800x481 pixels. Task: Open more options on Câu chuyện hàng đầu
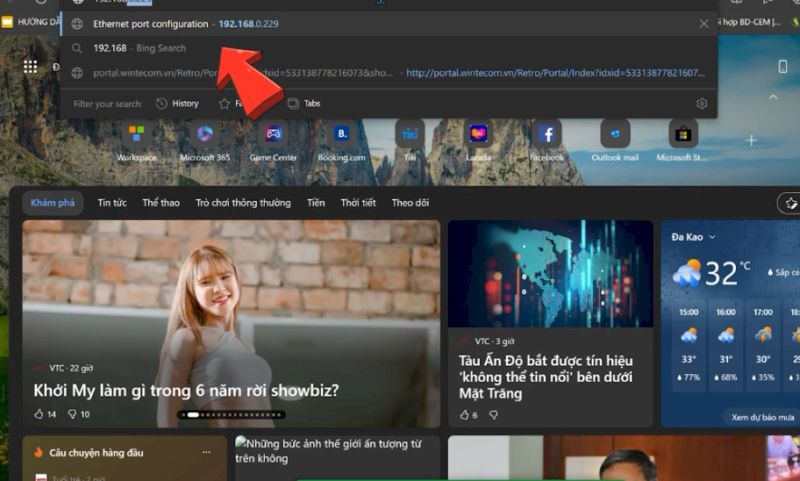[206, 452]
